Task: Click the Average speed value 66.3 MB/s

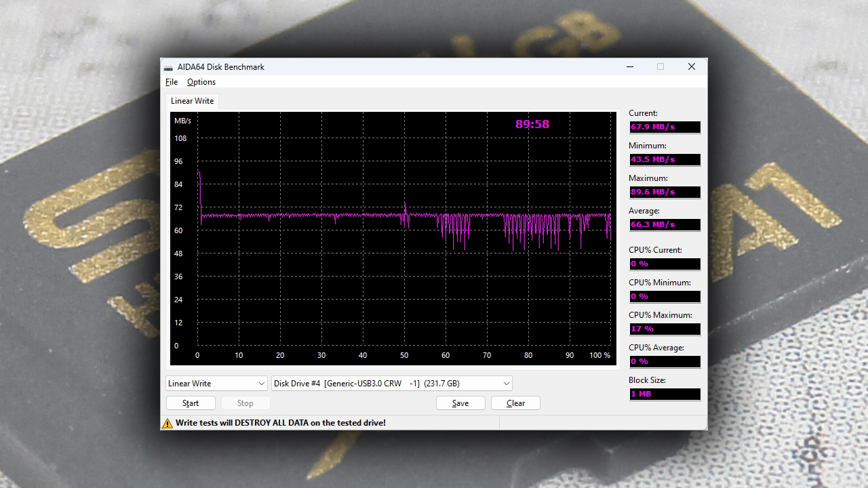Action: click(665, 224)
